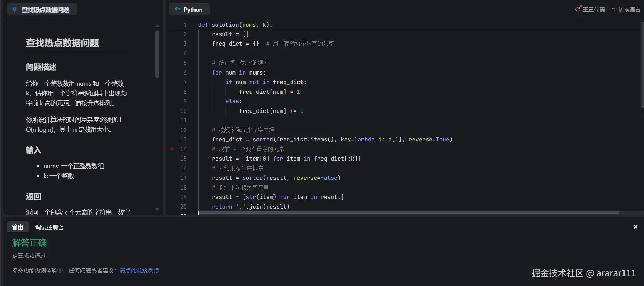Reset code with 重置代码 button
The width and height of the screenshot is (644, 286).
590,9
